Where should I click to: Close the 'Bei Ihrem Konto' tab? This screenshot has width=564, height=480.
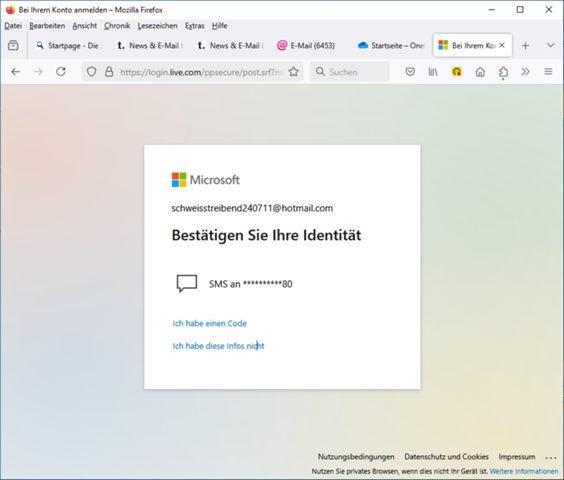[x=502, y=45]
